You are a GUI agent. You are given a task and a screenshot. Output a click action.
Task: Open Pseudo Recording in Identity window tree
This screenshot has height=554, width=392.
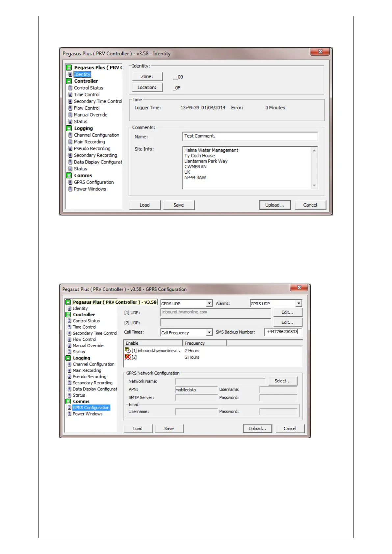pos(92,148)
